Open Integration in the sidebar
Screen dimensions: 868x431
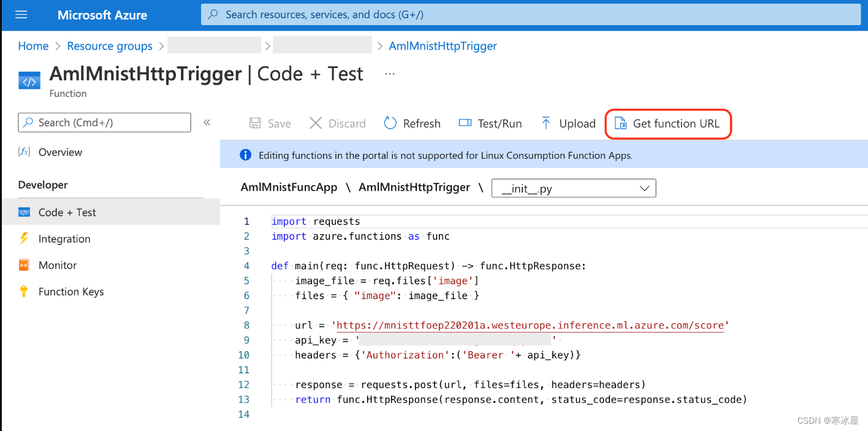pos(64,239)
